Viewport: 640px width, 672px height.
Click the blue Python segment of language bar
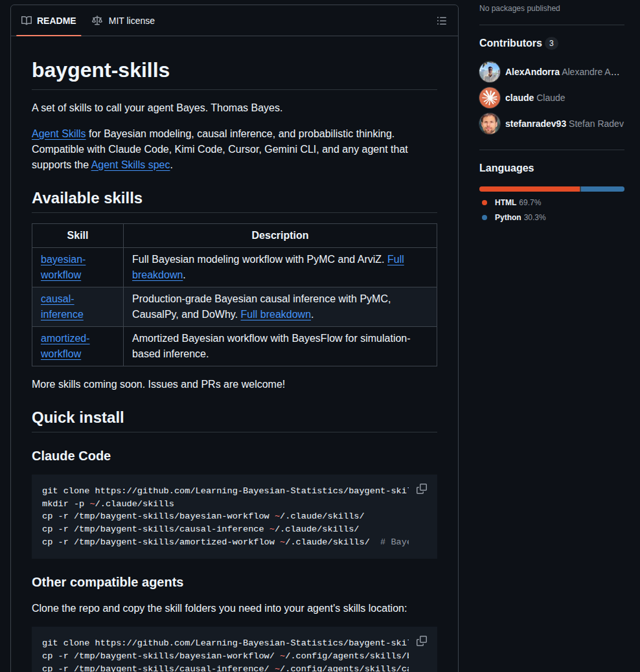[602, 189]
